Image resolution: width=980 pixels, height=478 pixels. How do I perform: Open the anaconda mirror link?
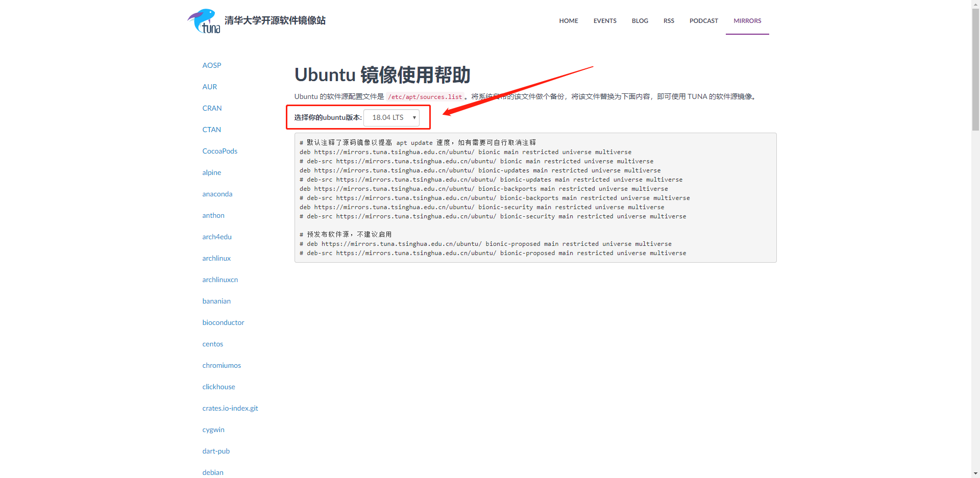point(217,194)
